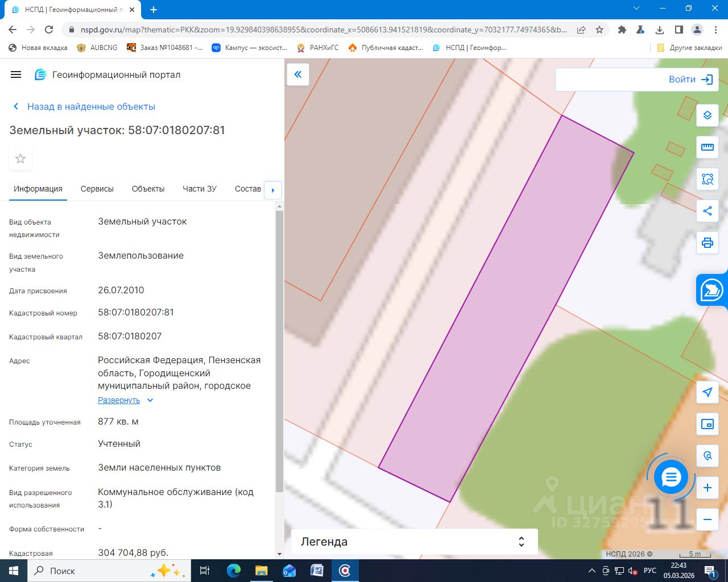The image size is (728, 582).
Task: Select the НСПД browser tab
Action: coord(73,10)
